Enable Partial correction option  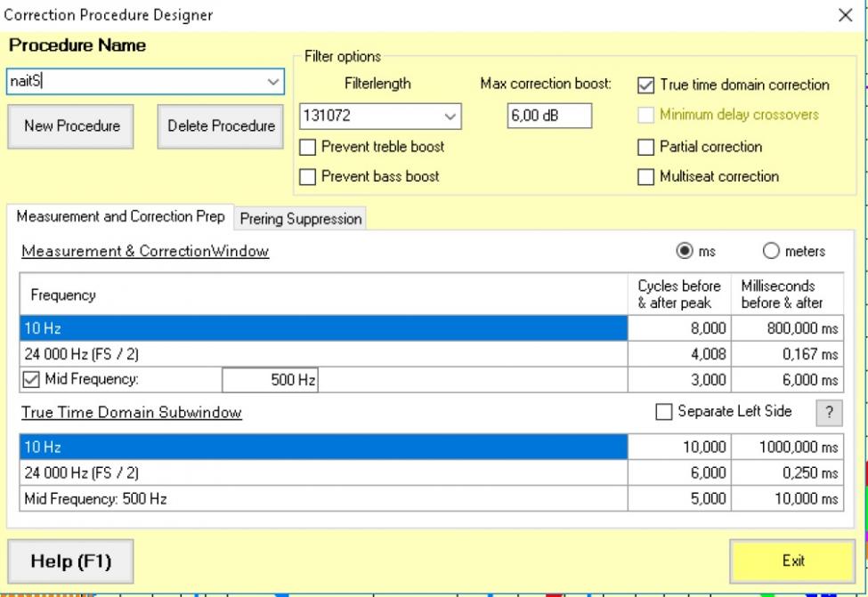click(645, 147)
